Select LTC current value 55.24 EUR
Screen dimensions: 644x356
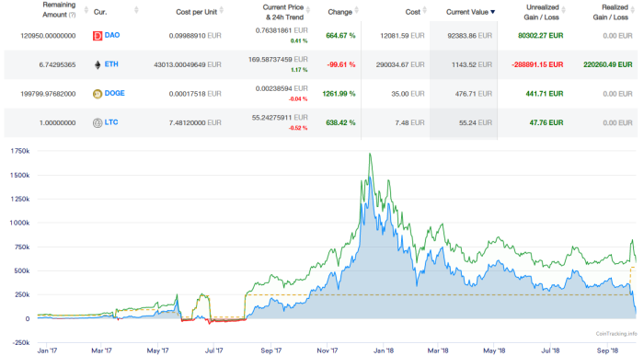476,122
